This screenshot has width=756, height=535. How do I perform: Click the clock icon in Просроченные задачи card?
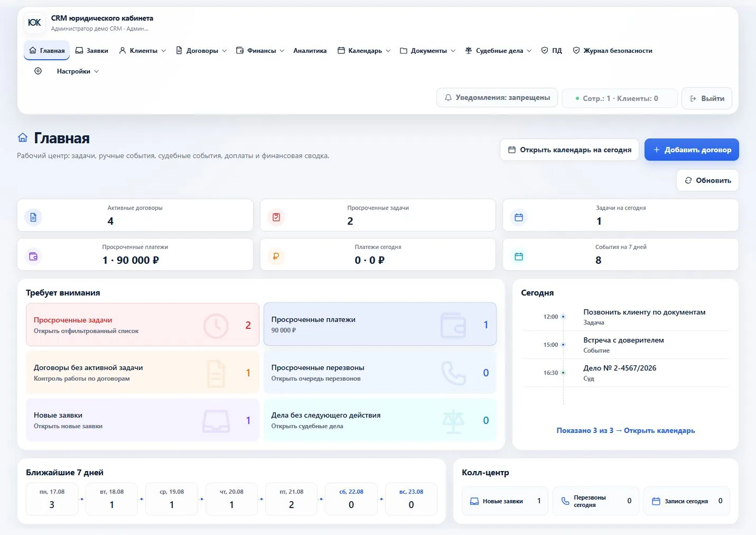tap(216, 326)
